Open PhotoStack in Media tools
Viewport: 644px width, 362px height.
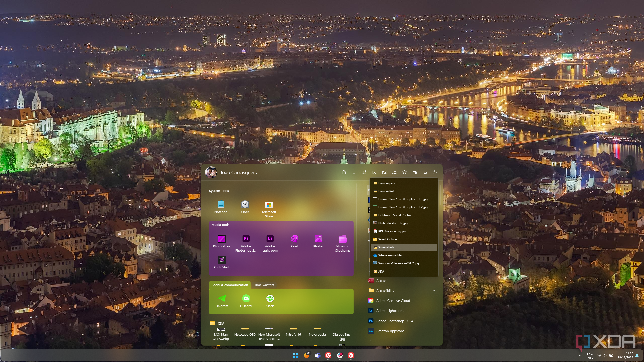pos(222,262)
